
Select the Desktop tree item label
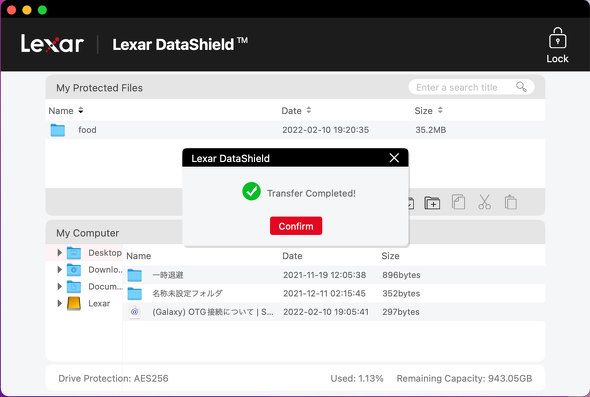point(105,253)
